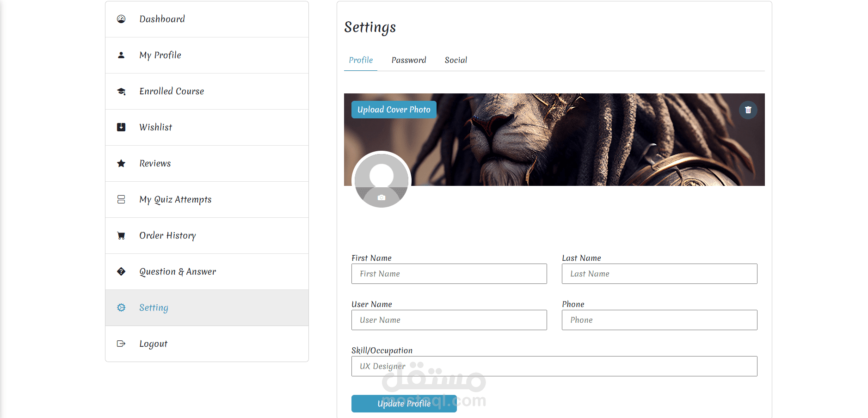868x418 pixels.
Task: Click the Skill/Occupation field label
Action: pos(382,350)
